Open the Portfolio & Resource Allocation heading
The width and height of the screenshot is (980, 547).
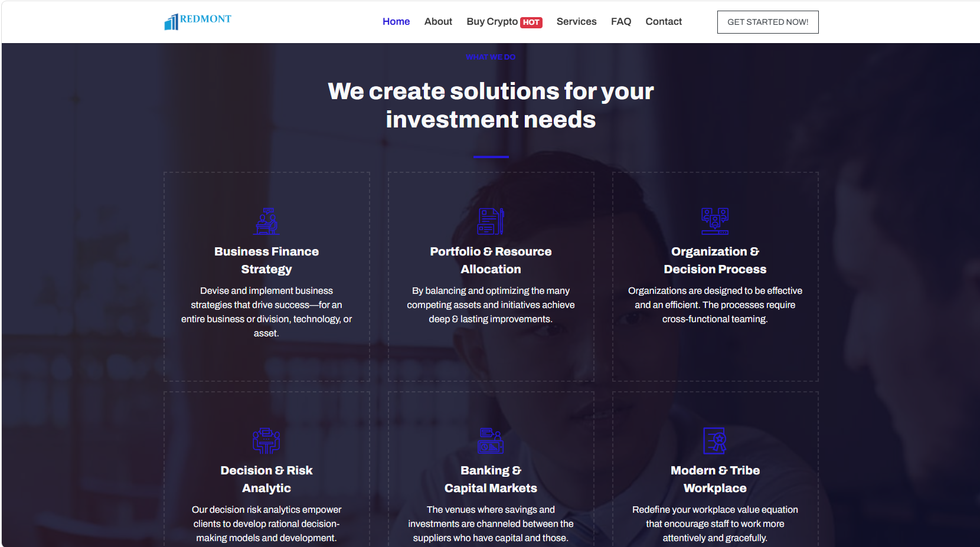(x=491, y=260)
